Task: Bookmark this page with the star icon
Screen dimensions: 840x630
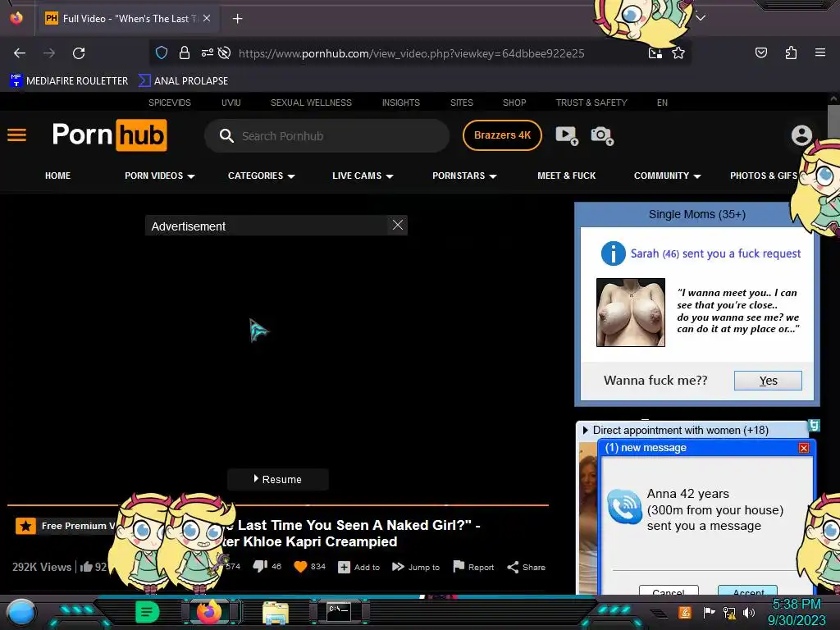Action: [678, 52]
